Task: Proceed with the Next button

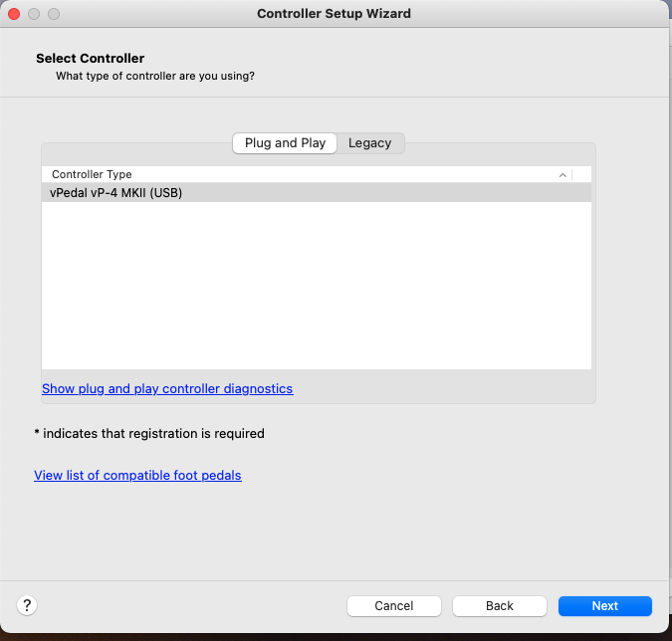Action: tap(604, 605)
